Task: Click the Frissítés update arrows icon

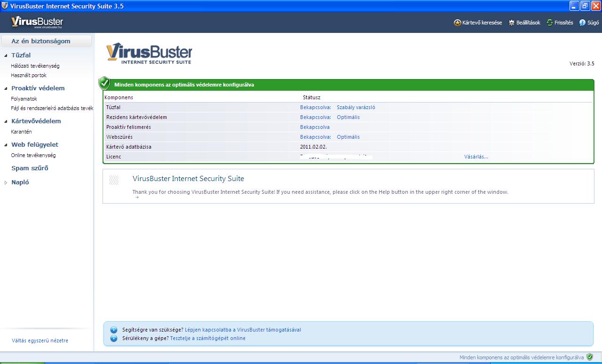Action: (549, 23)
